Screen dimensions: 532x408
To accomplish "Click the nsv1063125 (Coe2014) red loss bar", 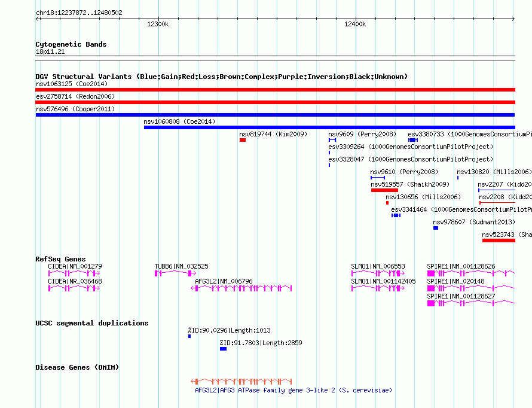I will 275,90.
